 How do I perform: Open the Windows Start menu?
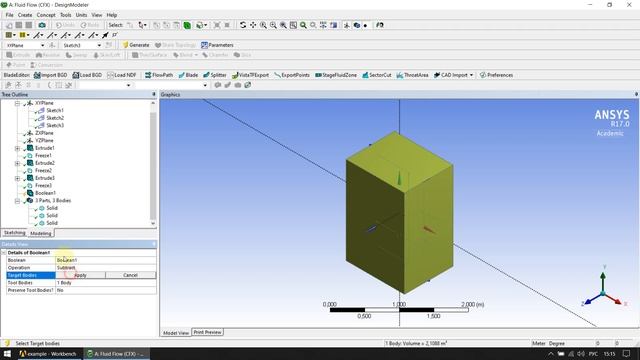[7, 354]
